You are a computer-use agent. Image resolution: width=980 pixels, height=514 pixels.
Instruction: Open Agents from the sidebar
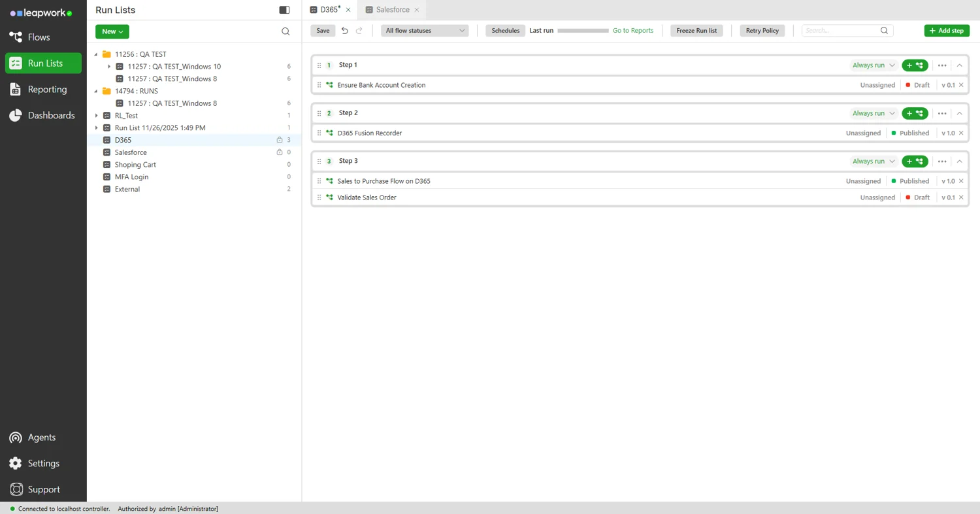(x=41, y=437)
